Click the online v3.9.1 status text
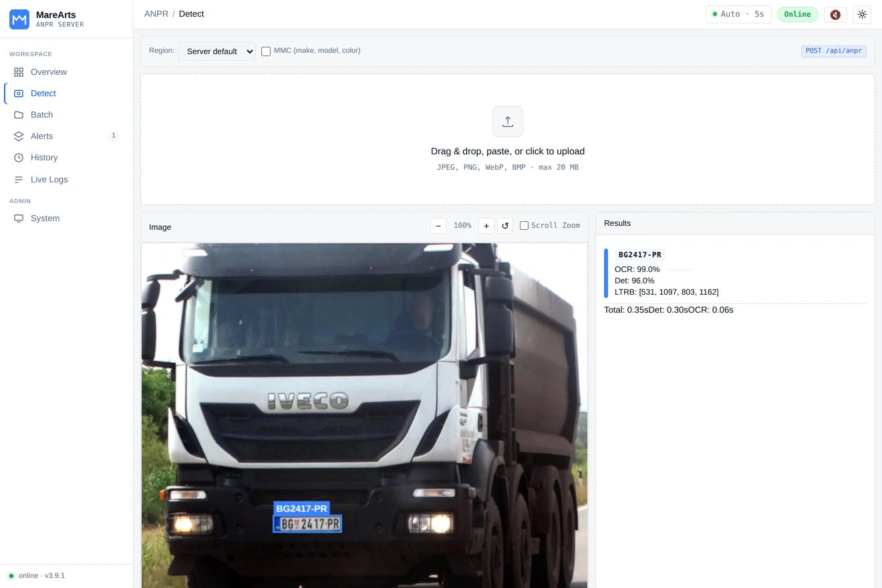Viewport: 882px width, 588px height. (41, 576)
